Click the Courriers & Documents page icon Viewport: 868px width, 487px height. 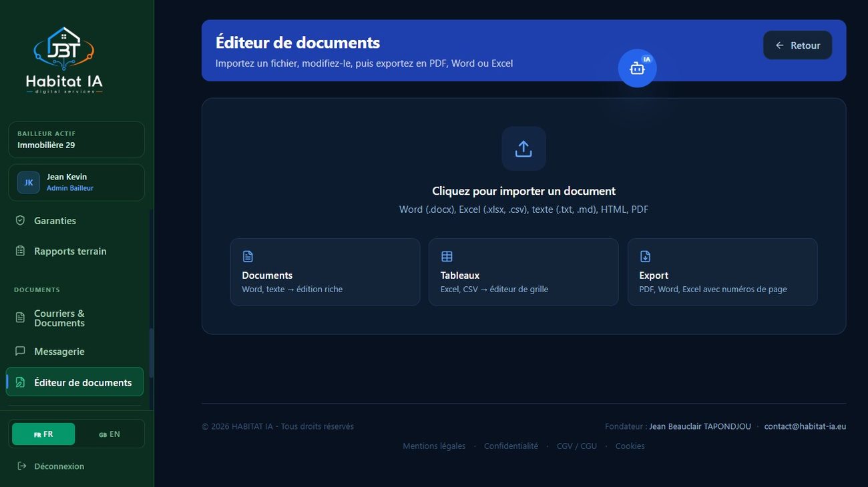(20, 318)
